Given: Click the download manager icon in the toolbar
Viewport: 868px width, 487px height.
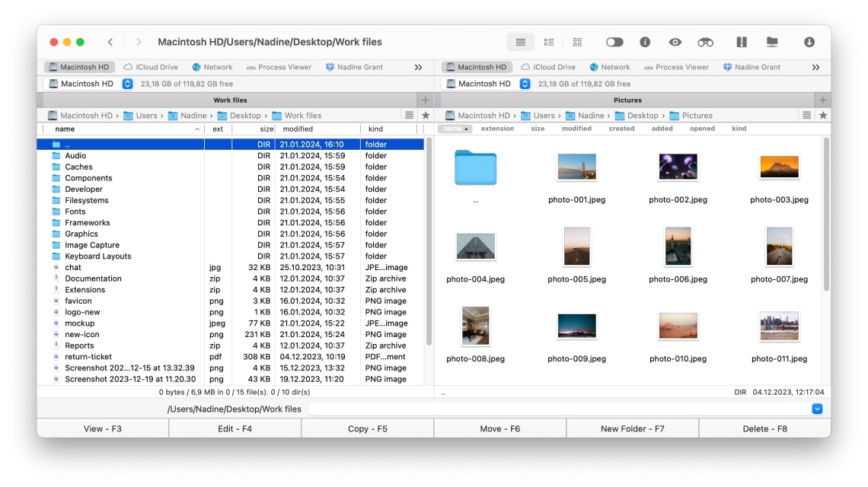Looking at the screenshot, I should click(x=809, y=42).
